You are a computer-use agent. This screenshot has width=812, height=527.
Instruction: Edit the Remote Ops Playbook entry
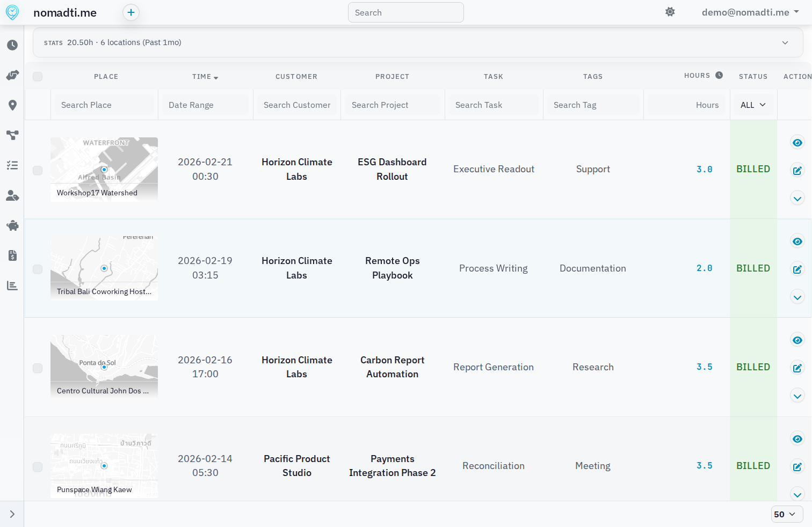[x=797, y=269]
